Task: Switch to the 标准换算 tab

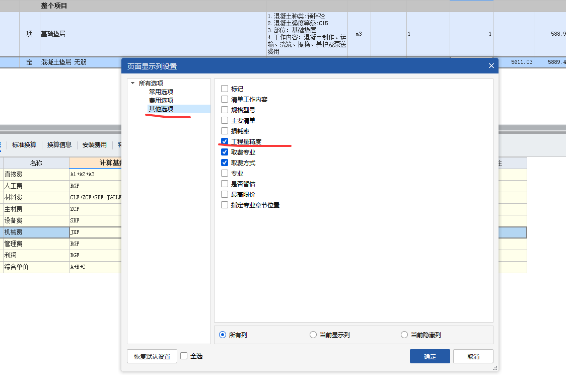Action: (24, 144)
